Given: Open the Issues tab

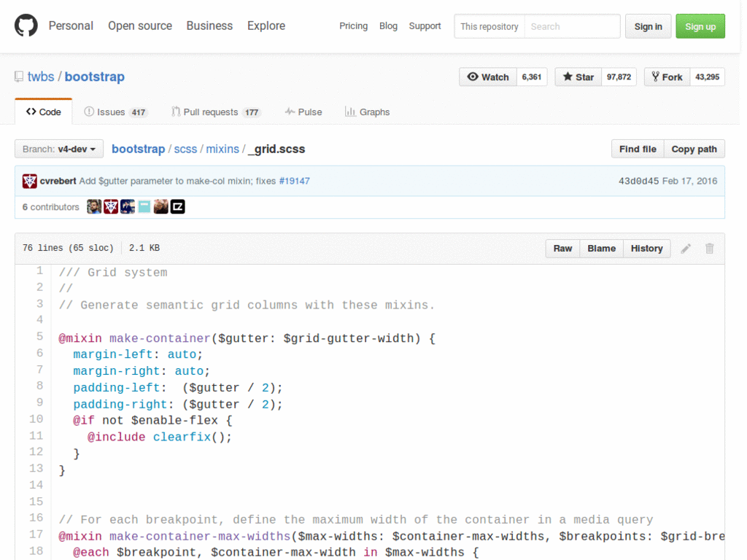Looking at the screenshot, I should tap(115, 112).
